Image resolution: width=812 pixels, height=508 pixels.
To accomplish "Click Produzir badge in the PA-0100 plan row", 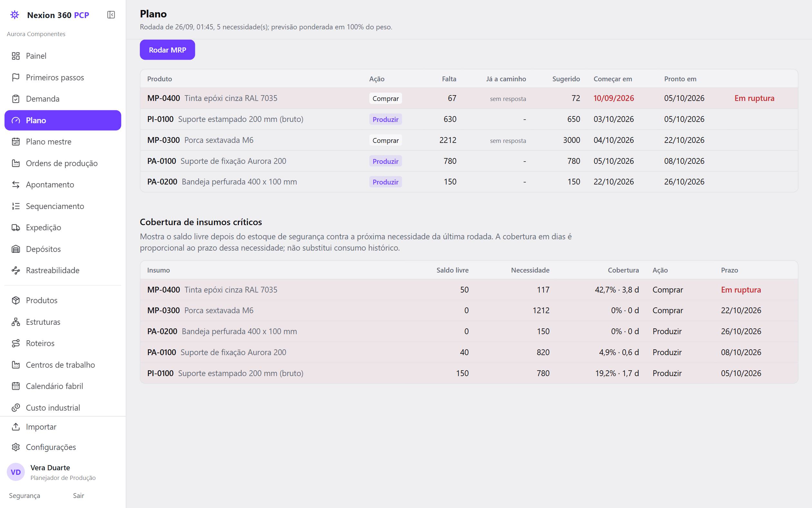I will (385, 161).
